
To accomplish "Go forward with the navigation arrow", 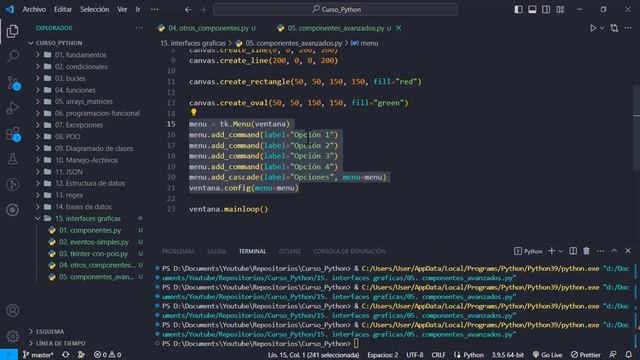I will [202, 9].
